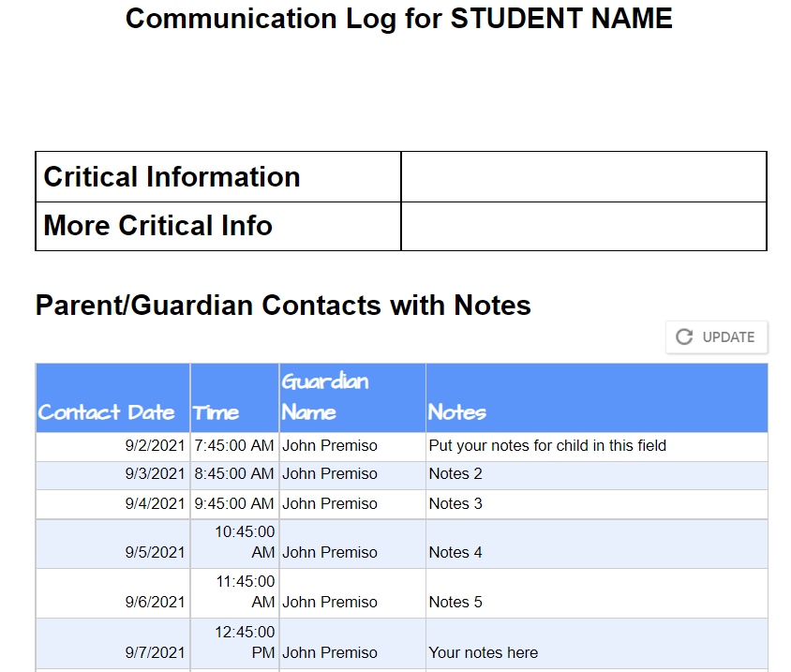This screenshot has height=672, width=791.
Task: Select John Premiso in the 9/7/2021 row
Action: click(x=352, y=644)
